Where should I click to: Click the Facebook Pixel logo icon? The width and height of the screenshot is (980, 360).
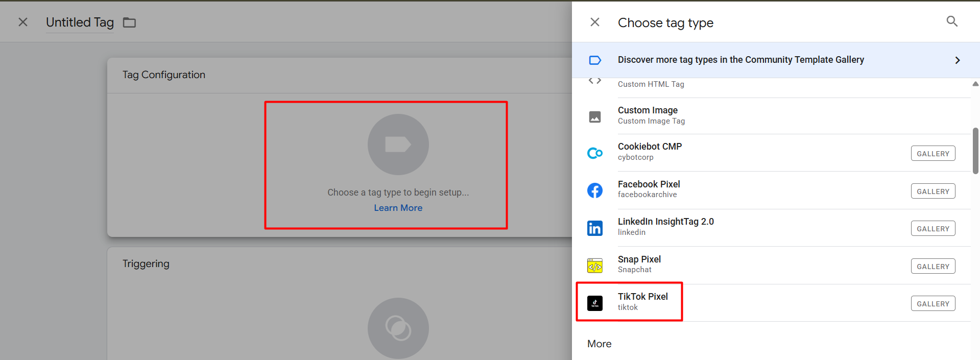[595, 190]
